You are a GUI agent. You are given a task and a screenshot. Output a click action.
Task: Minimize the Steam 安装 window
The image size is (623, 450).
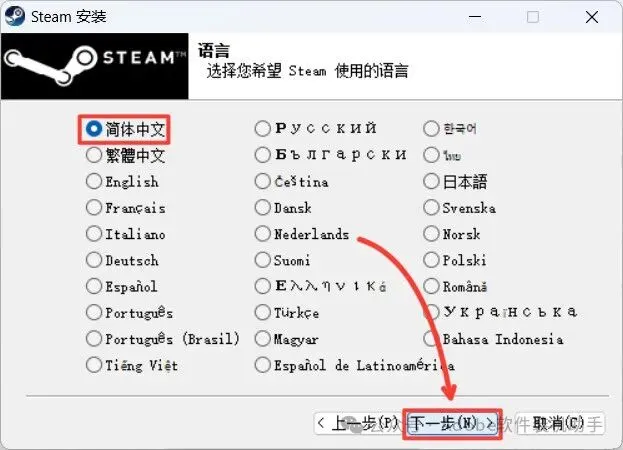[475, 17]
